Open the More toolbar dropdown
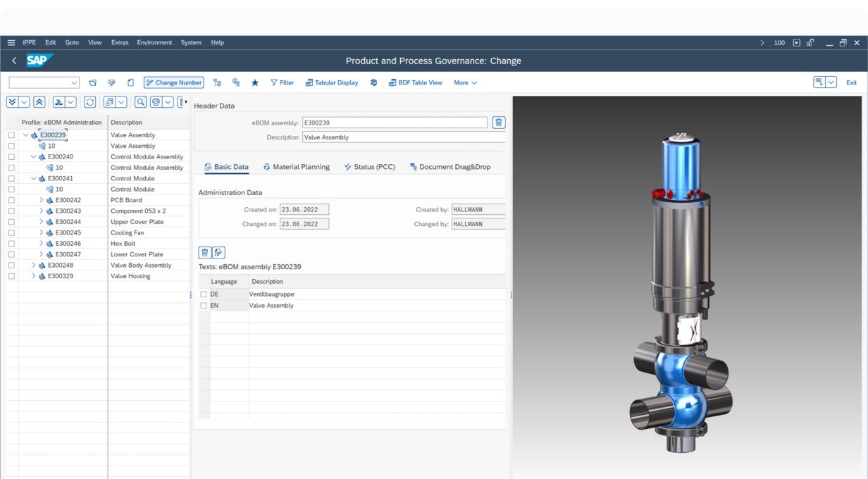This screenshot has height=479, width=868. coord(465,82)
